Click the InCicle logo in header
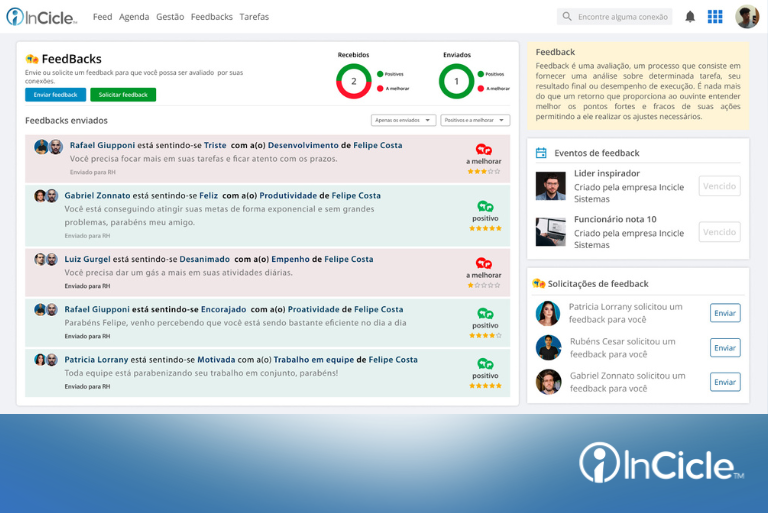 (42, 17)
